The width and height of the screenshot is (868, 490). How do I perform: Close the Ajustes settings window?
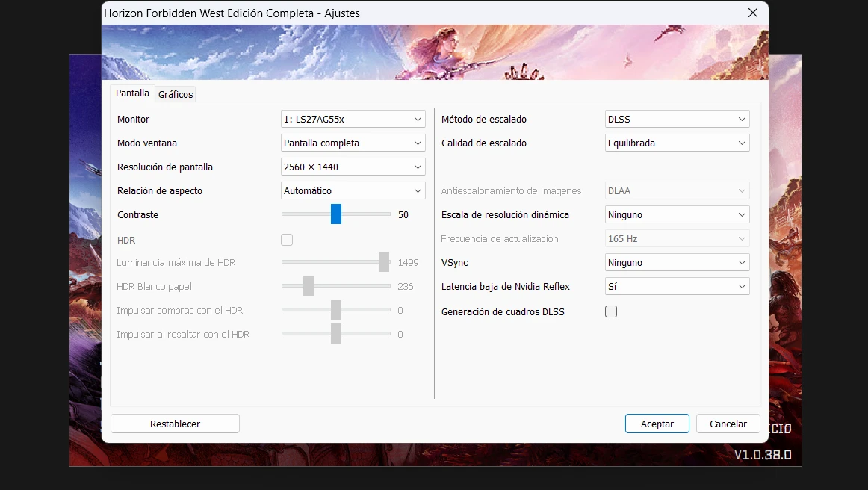(x=752, y=13)
